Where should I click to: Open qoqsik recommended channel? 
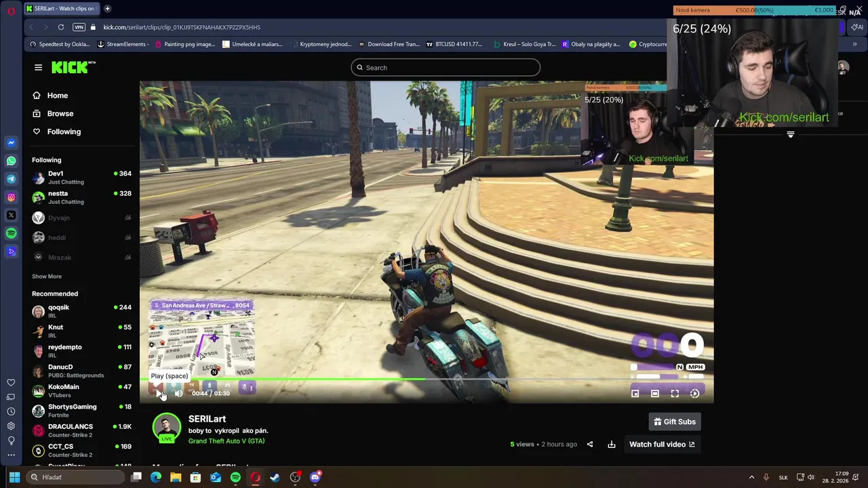coord(81,311)
